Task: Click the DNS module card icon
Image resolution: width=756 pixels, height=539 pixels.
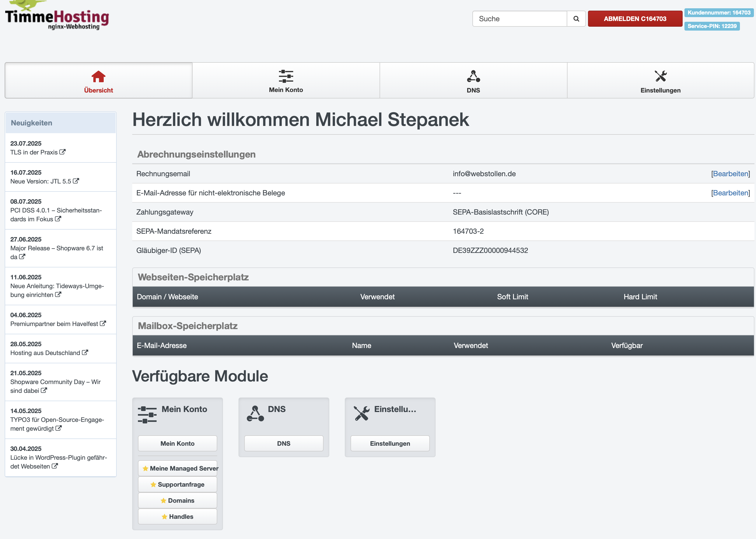Action: click(255, 414)
